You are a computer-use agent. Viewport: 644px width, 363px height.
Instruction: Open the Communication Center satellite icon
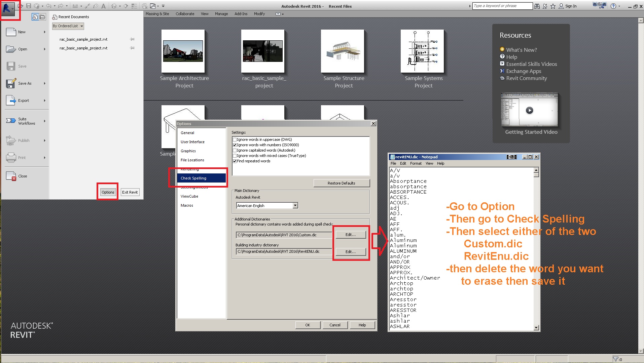545,6
